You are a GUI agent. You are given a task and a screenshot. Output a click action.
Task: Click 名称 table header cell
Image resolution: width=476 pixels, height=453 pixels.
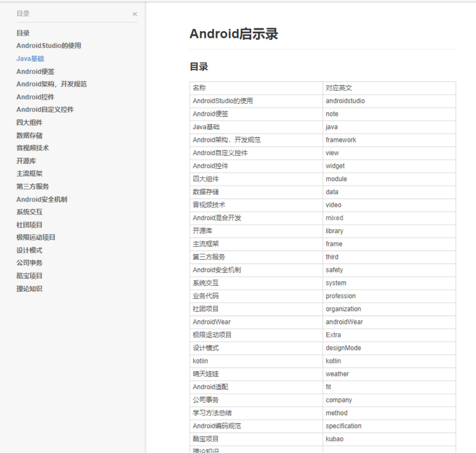256,88
